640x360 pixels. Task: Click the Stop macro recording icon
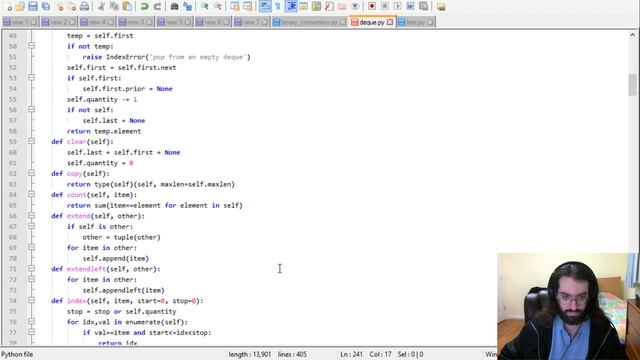pyautogui.click(x=384, y=6)
